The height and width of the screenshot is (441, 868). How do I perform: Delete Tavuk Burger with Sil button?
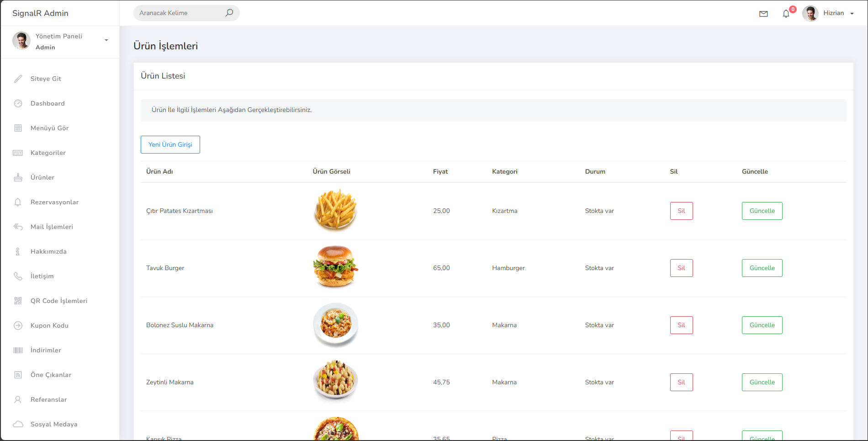[681, 268]
